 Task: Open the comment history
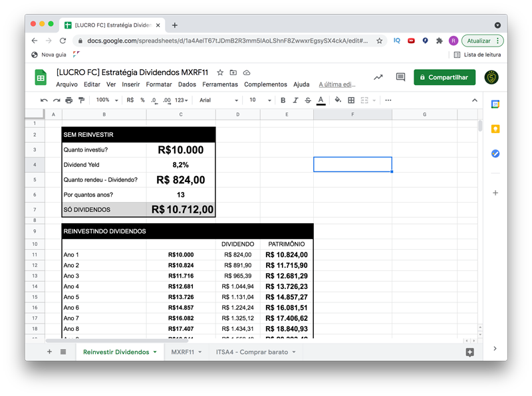point(401,77)
